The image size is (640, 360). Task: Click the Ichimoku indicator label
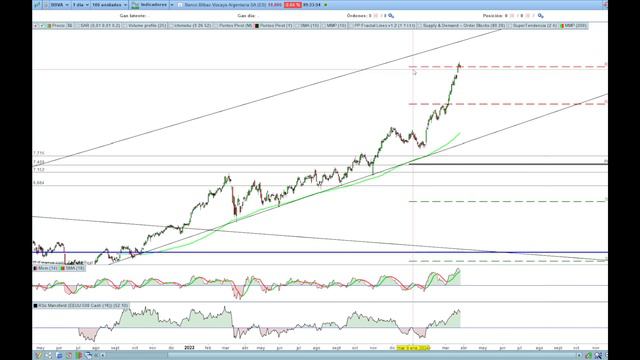192,26
